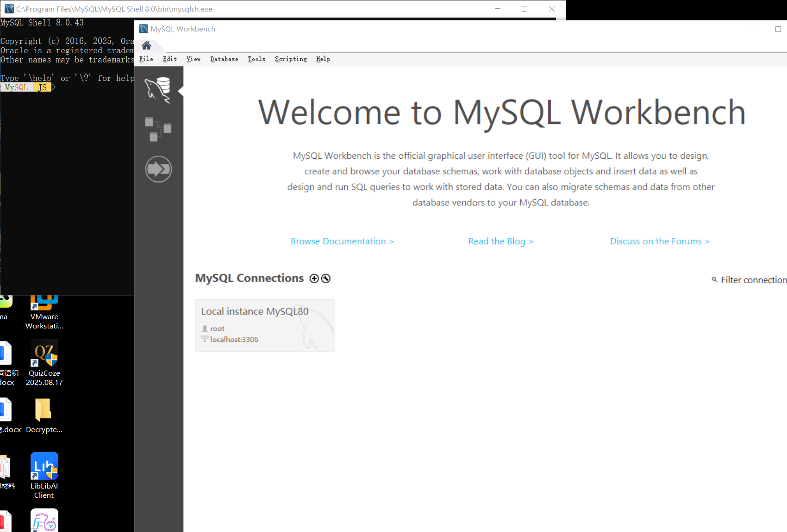Follow the Read the Blog link

coord(500,241)
